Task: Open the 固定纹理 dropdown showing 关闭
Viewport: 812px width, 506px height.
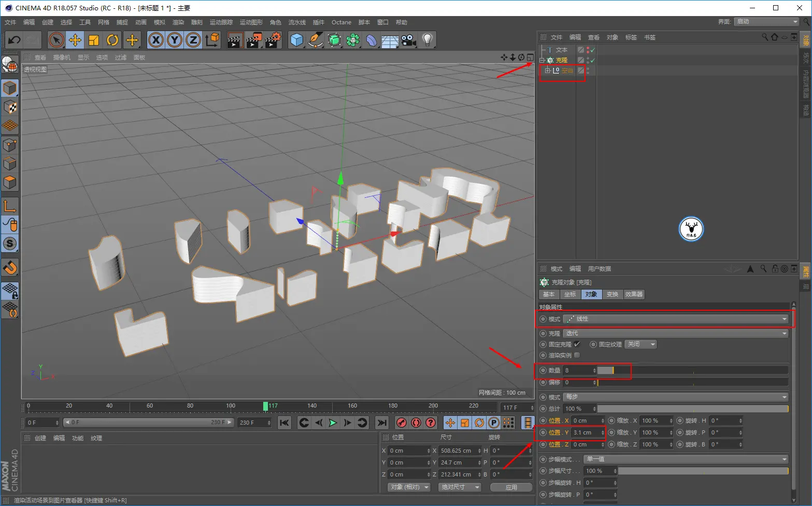Action: (641, 344)
